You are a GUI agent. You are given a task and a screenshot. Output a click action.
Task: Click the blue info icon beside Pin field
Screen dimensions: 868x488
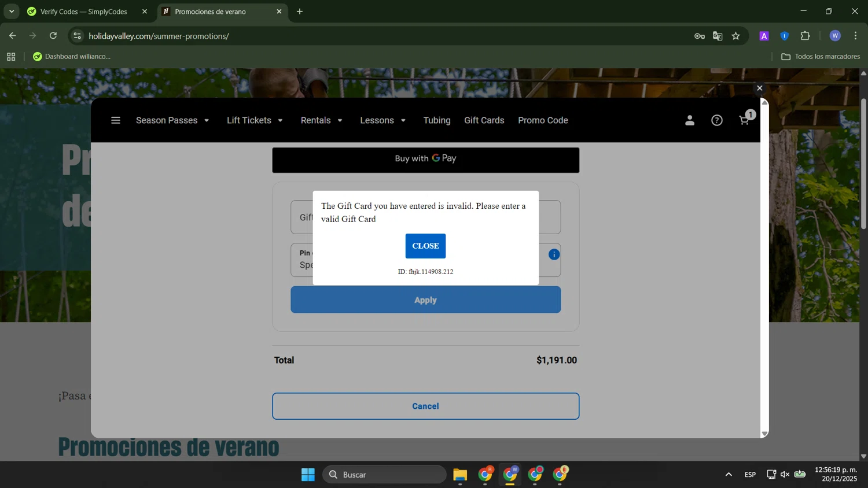pyautogui.click(x=554, y=254)
